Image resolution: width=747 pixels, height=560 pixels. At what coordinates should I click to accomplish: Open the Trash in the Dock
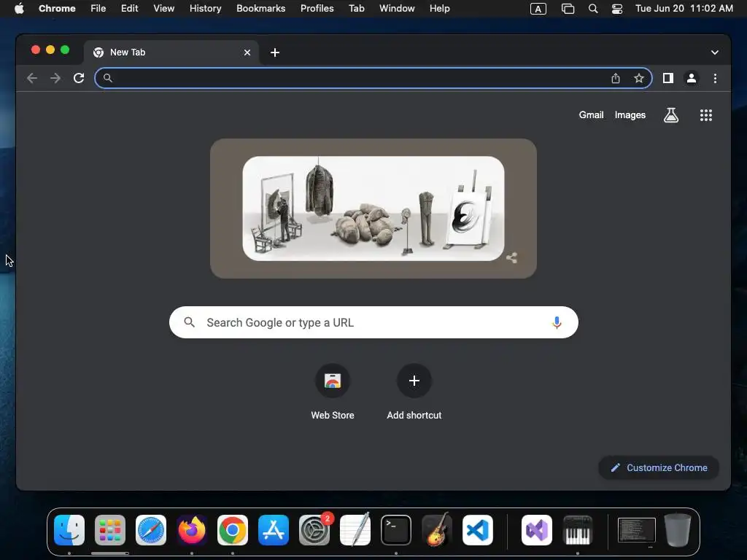coord(678,529)
